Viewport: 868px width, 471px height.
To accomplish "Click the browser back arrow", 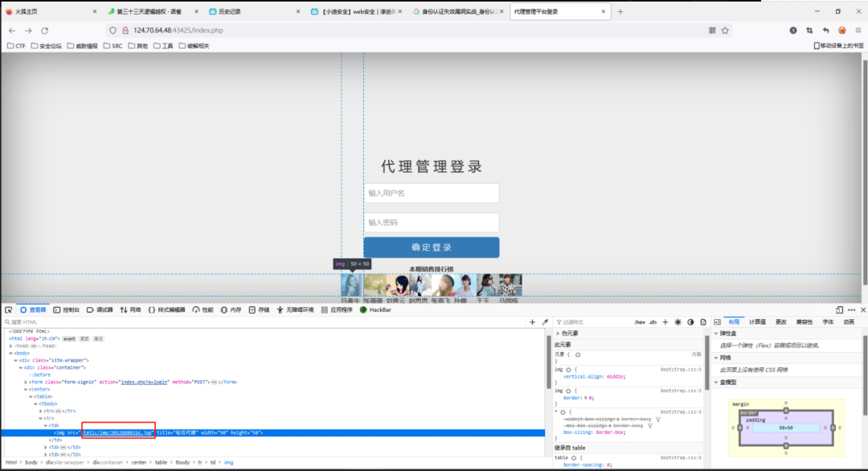I will [11, 31].
